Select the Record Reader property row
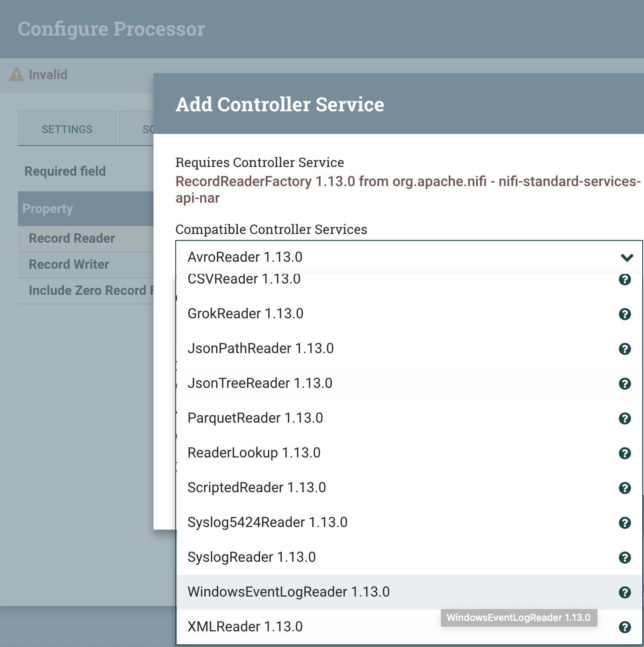 [72, 238]
